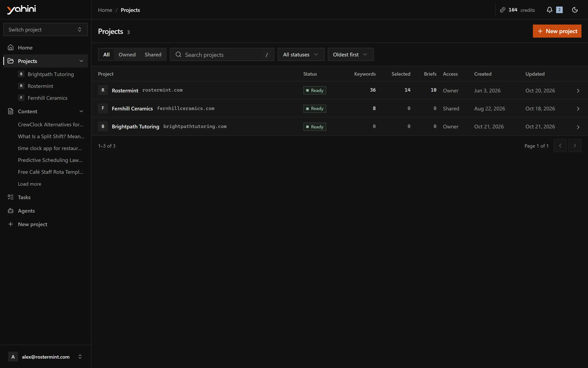Go to next page arrow button
The image size is (588, 368).
click(x=575, y=146)
